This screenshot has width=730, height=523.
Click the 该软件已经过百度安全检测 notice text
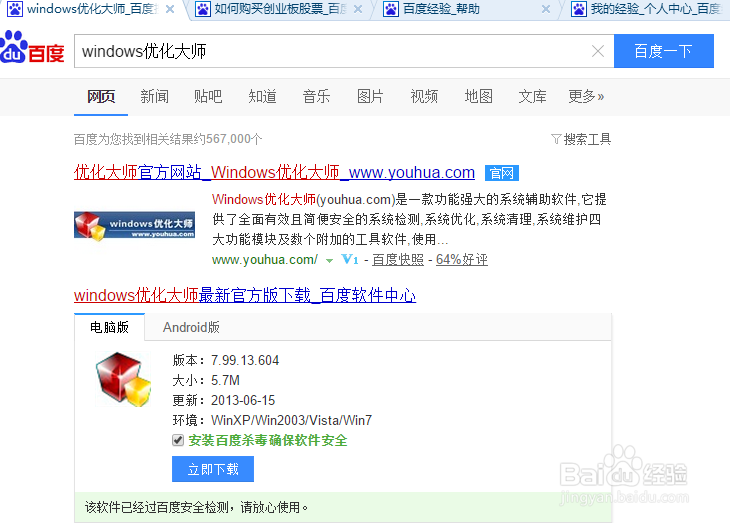point(196,507)
